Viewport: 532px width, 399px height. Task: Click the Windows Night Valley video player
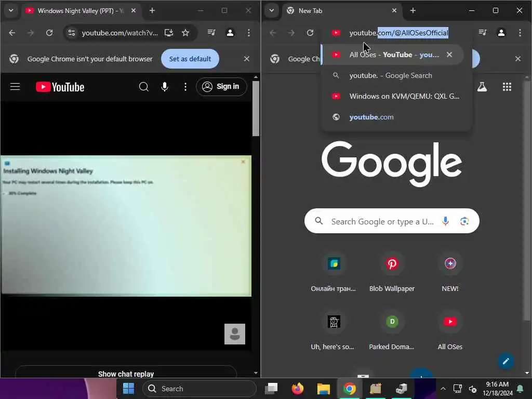[x=126, y=225]
